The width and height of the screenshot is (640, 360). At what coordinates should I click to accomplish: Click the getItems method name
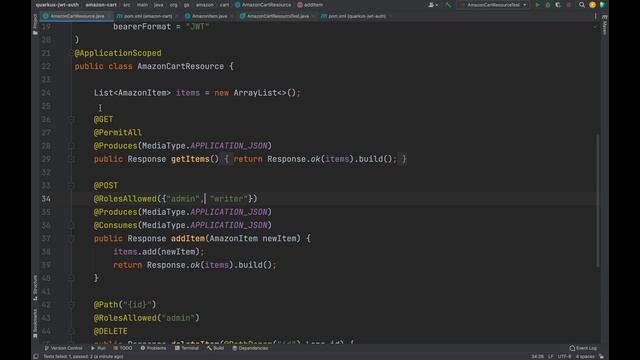(190, 159)
